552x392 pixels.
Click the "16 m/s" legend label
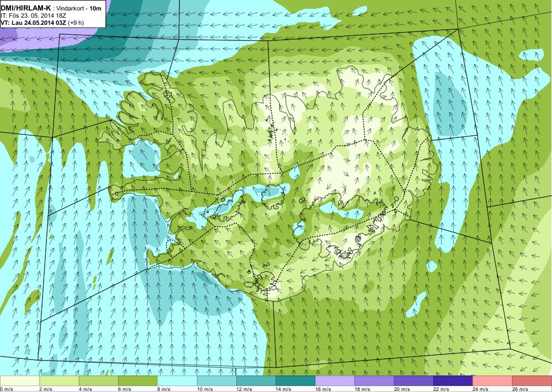point(323,389)
